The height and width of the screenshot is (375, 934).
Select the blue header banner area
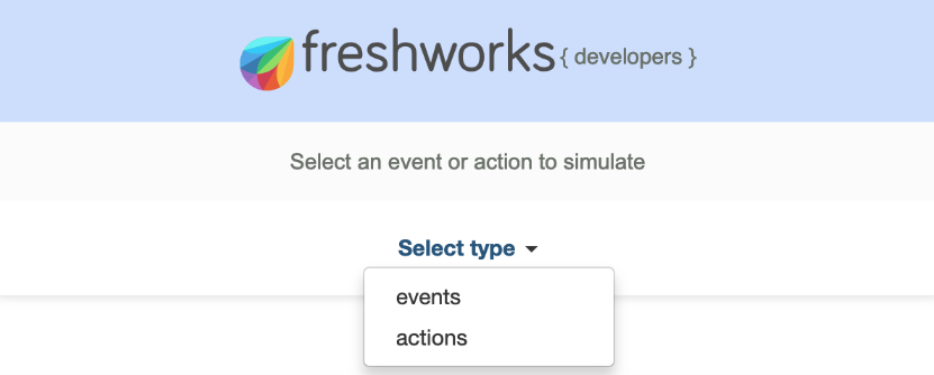pos(467,61)
